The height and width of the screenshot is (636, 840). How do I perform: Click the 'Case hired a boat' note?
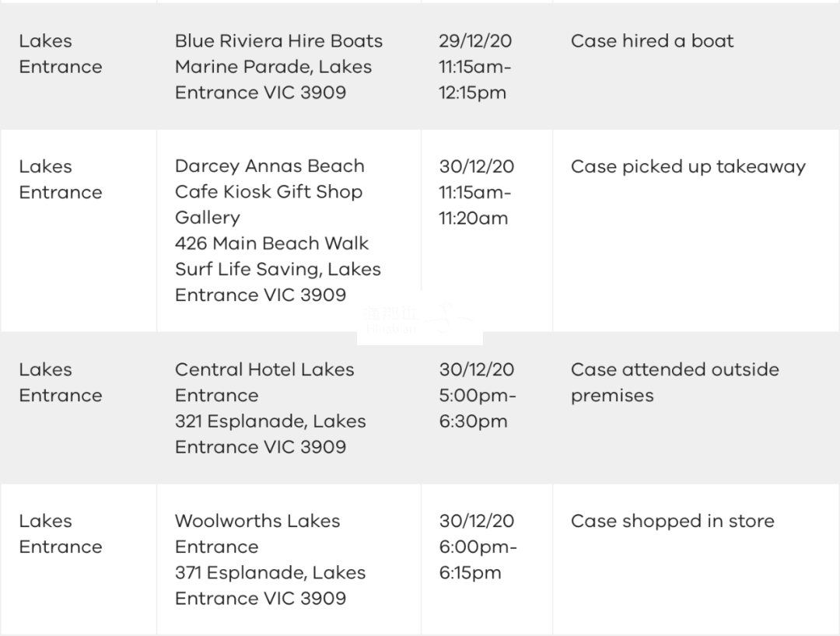pyautogui.click(x=652, y=41)
